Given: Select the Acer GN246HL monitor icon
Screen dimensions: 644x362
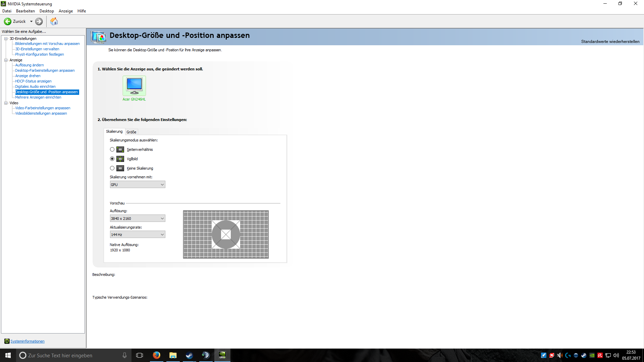Looking at the screenshot, I should click(x=134, y=86).
